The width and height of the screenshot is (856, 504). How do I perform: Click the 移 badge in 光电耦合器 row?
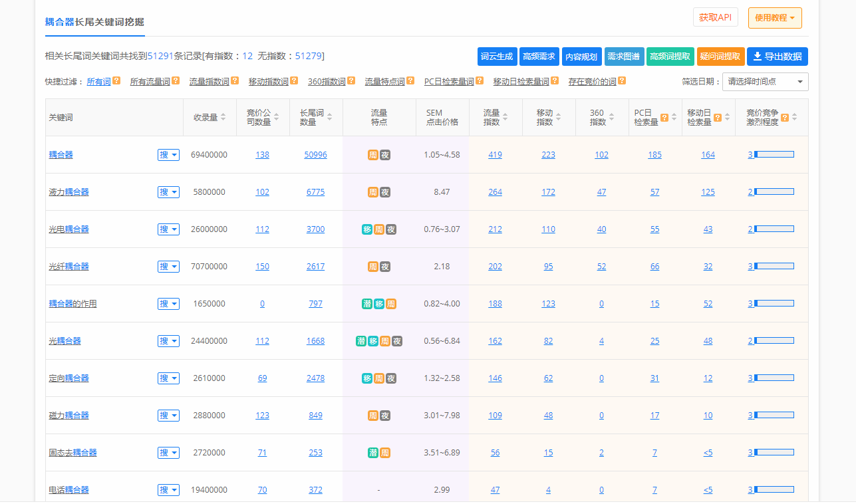pyautogui.click(x=367, y=229)
